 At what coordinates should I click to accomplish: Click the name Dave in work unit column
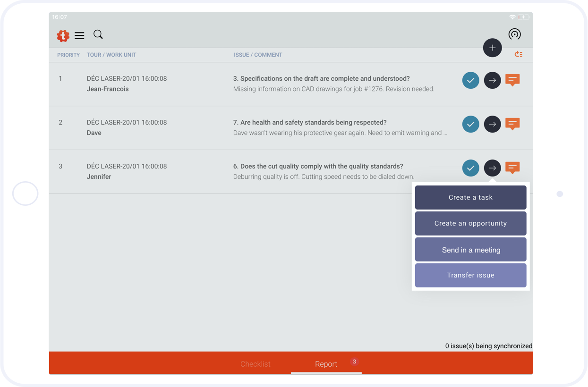pyautogui.click(x=94, y=133)
